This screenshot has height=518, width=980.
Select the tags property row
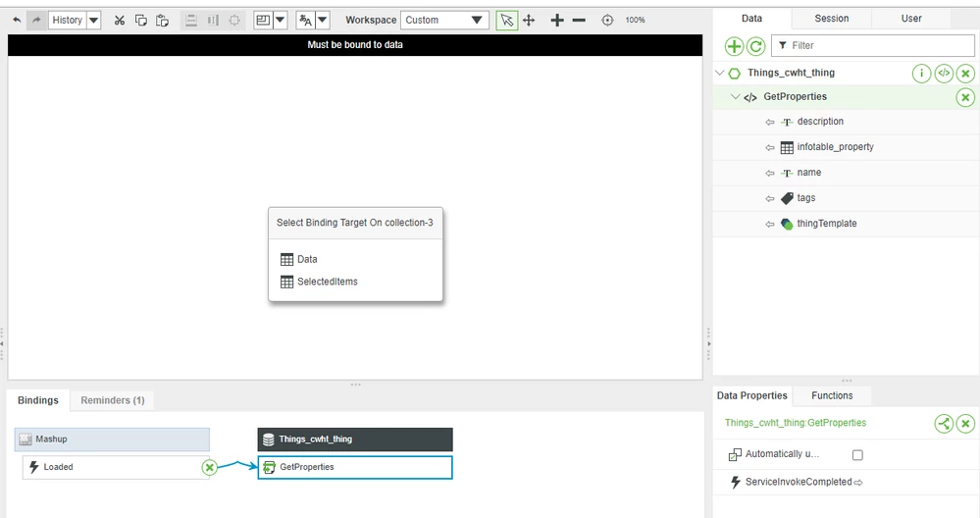pos(845,199)
